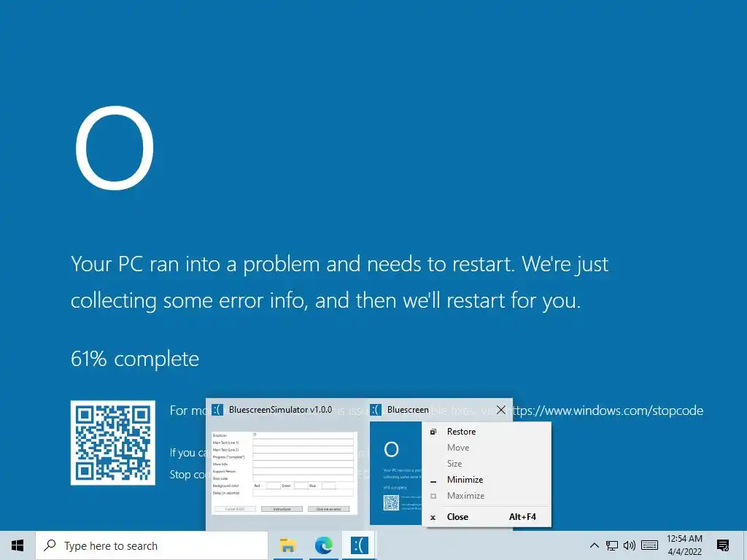The image size is (747, 560).
Task: Open the Windows Start menu
Action: click(18, 545)
